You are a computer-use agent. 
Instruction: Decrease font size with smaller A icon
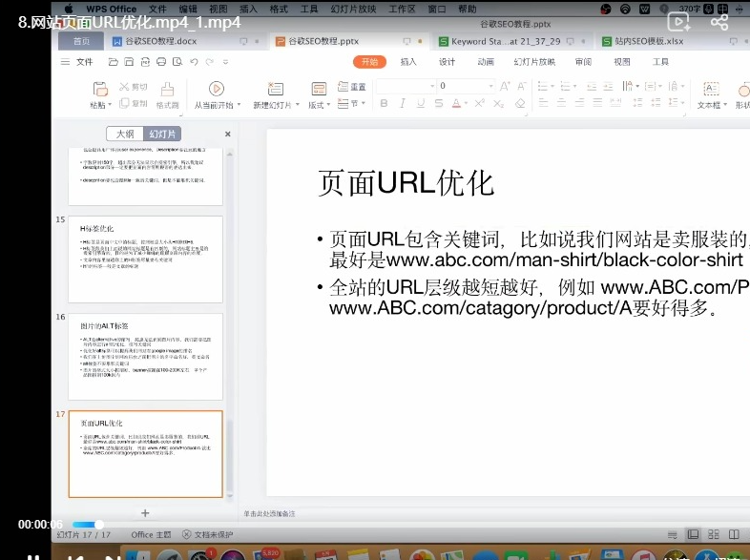[x=522, y=86]
